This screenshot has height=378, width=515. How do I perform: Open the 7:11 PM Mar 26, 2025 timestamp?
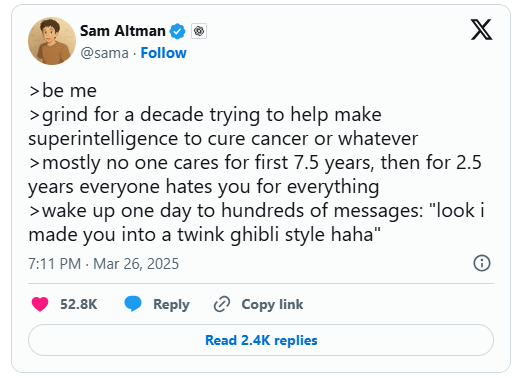(104, 264)
